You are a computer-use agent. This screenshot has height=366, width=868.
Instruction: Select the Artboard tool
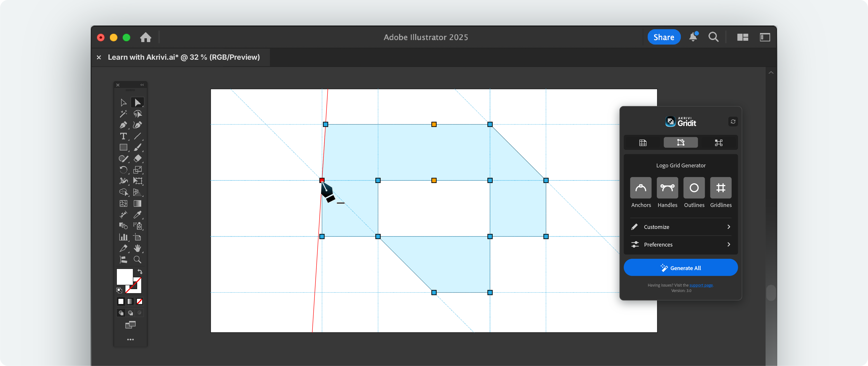(x=137, y=237)
